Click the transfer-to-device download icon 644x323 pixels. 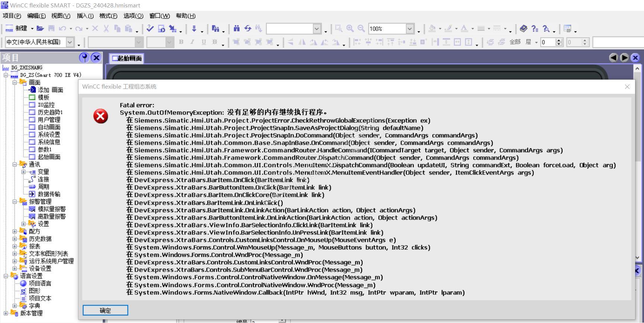pyautogui.click(x=194, y=29)
